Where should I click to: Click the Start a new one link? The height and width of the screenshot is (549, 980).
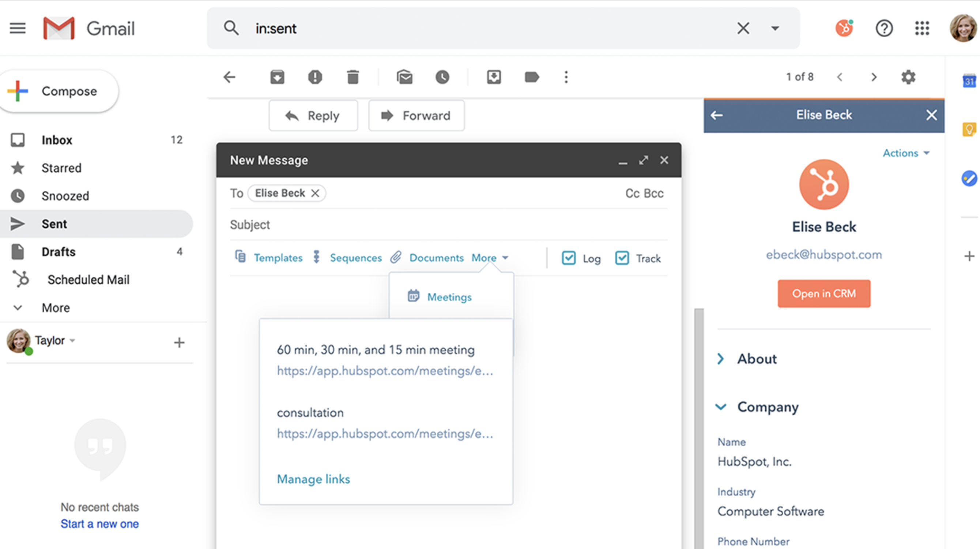pos(100,524)
